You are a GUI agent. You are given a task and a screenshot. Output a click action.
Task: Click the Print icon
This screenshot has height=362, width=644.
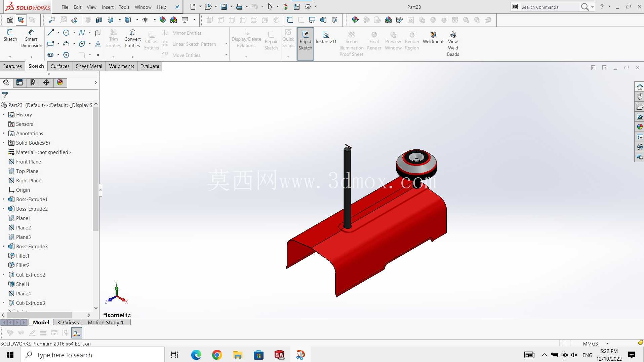coord(239,7)
